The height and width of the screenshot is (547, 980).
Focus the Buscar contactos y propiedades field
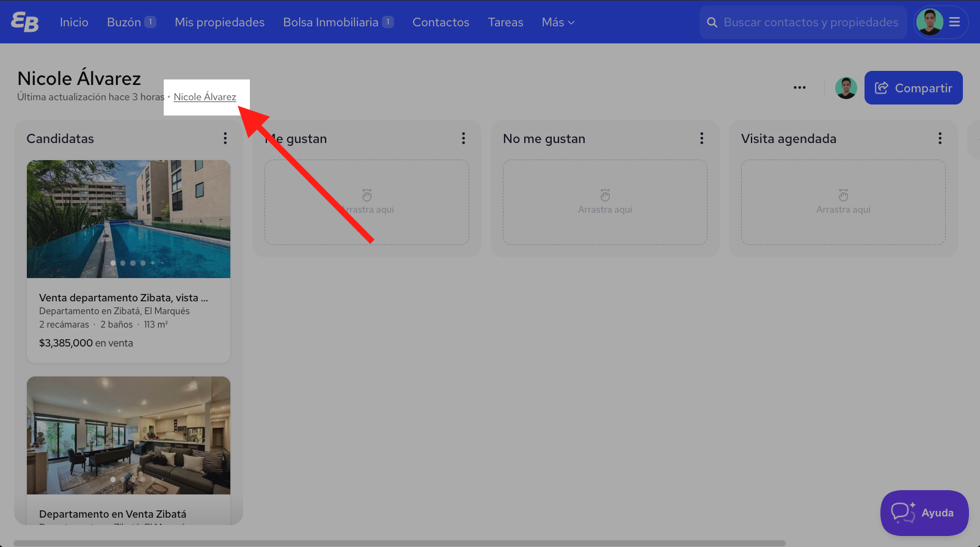click(x=803, y=23)
